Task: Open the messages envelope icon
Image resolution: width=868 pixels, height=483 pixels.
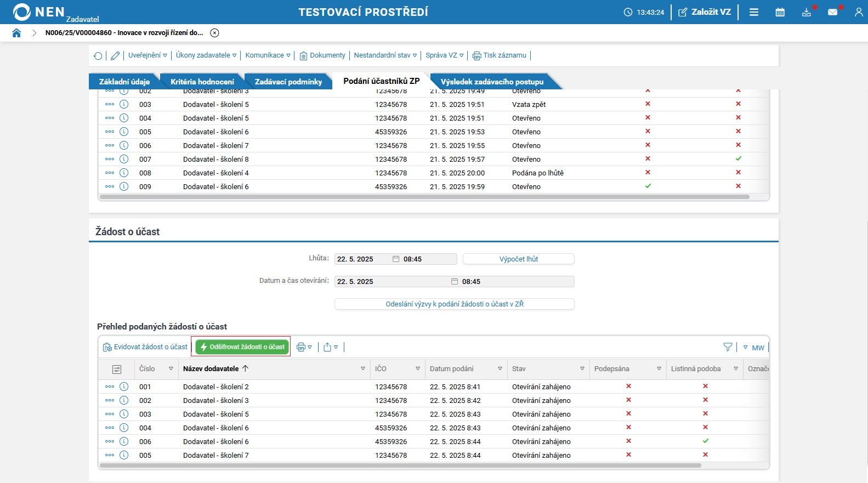Action: coord(833,12)
